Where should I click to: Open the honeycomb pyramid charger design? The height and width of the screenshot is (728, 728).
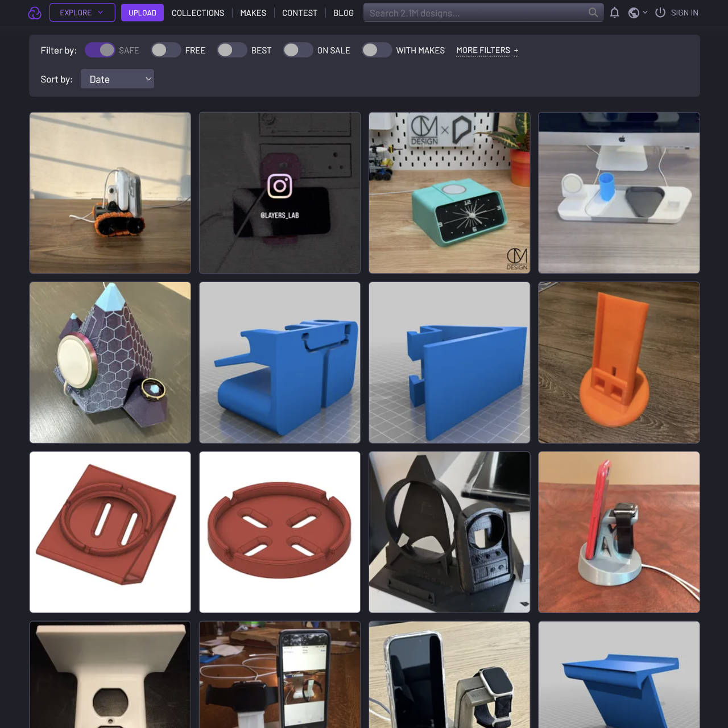[110, 362]
